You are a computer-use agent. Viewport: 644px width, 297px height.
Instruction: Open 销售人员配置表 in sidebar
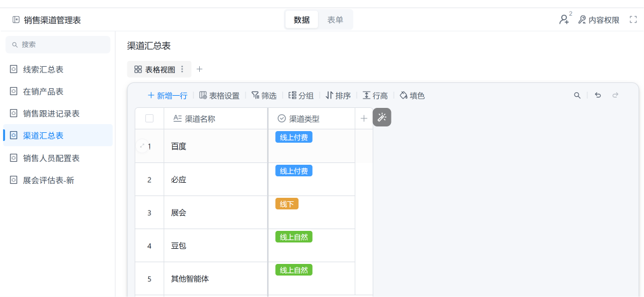58,158
